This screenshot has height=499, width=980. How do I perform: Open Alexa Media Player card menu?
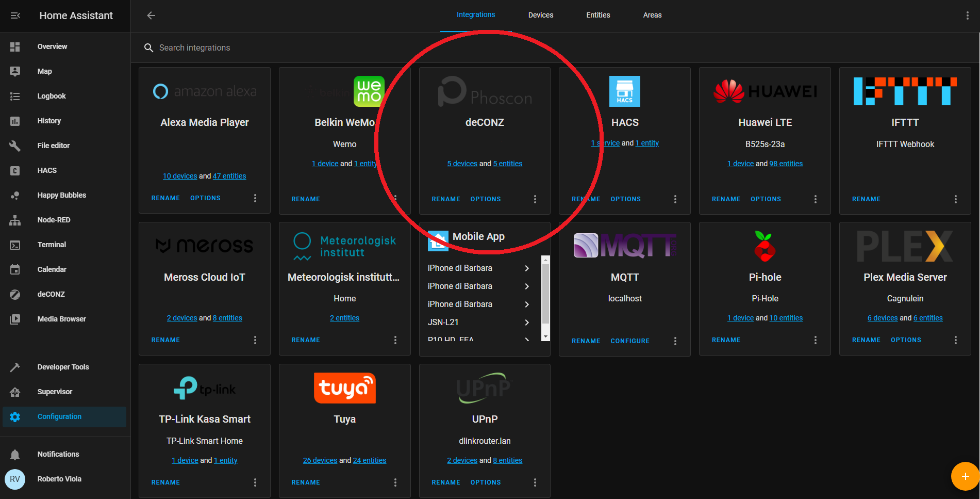pos(255,198)
